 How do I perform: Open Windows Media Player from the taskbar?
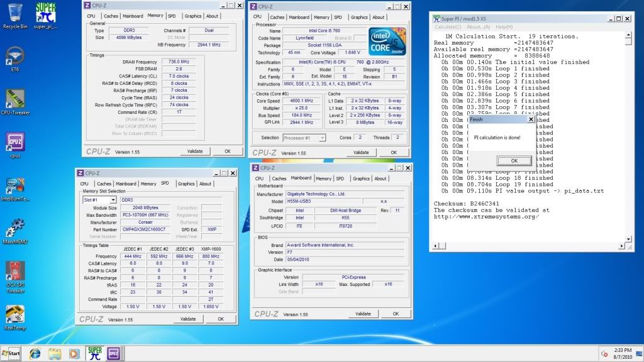pyautogui.click(x=74, y=353)
